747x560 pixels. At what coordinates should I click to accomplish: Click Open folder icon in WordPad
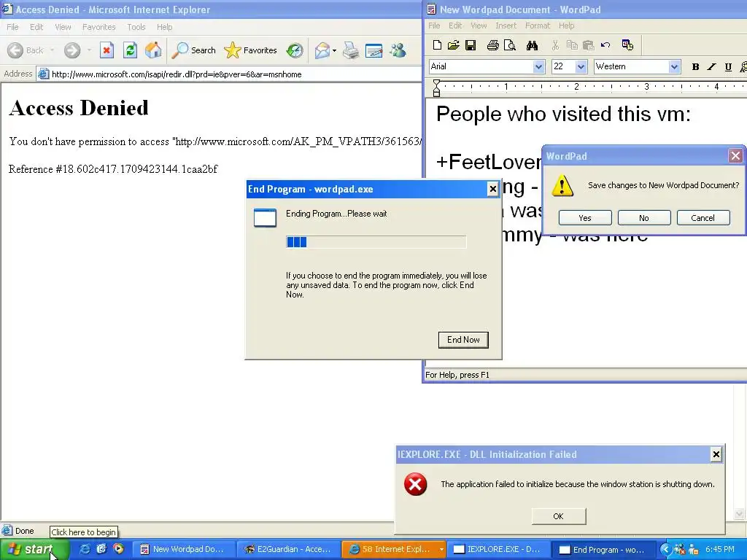[x=454, y=45]
